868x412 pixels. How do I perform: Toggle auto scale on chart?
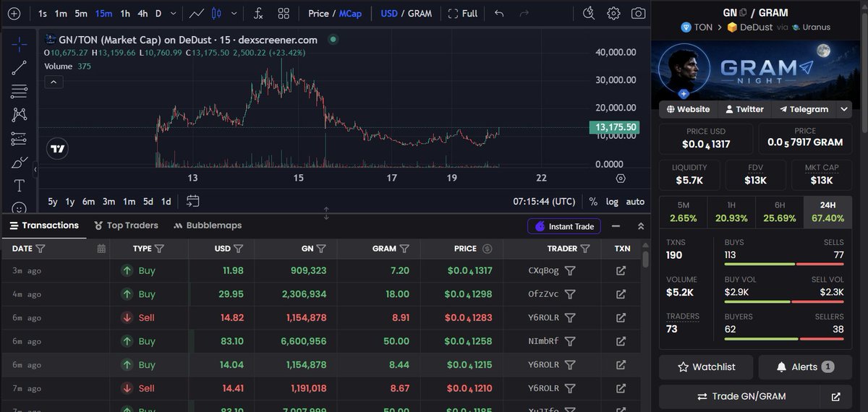click(635, 202)
